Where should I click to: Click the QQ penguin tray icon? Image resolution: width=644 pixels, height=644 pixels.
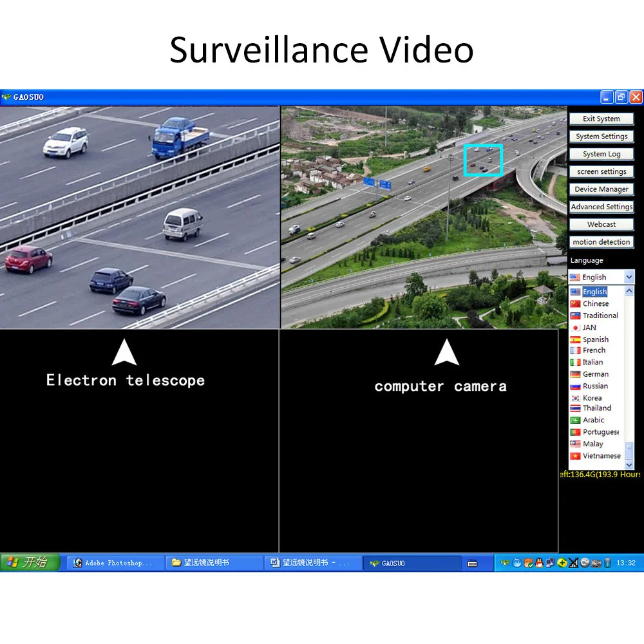point(539,563)
